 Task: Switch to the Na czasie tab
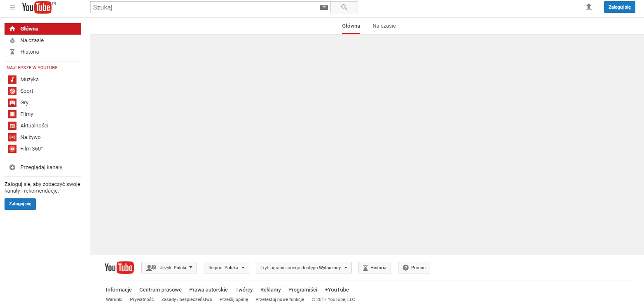384,26
